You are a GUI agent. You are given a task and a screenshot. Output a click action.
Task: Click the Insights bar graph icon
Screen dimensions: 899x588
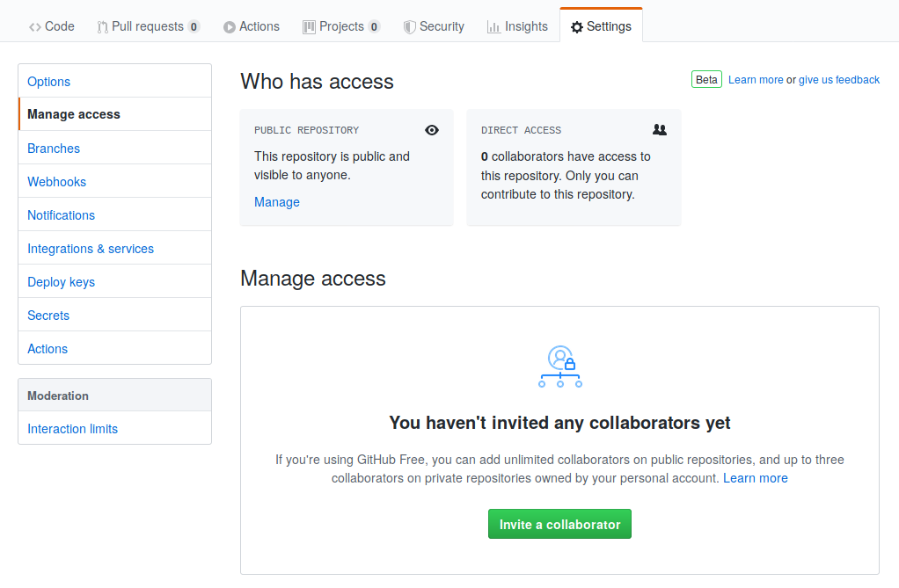[493, 26]
